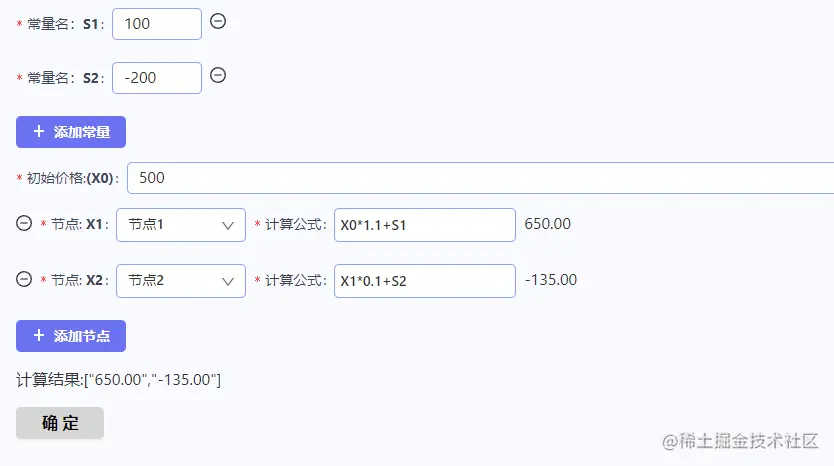
Task: Edit the X1 formula X0*1.1+S1 field
Action: coord(424,225)
